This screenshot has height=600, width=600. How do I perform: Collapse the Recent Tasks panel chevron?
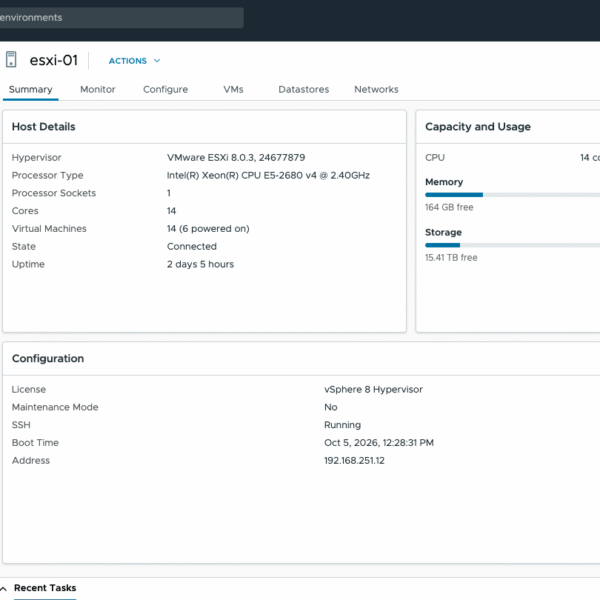click(x=3, y=589)
